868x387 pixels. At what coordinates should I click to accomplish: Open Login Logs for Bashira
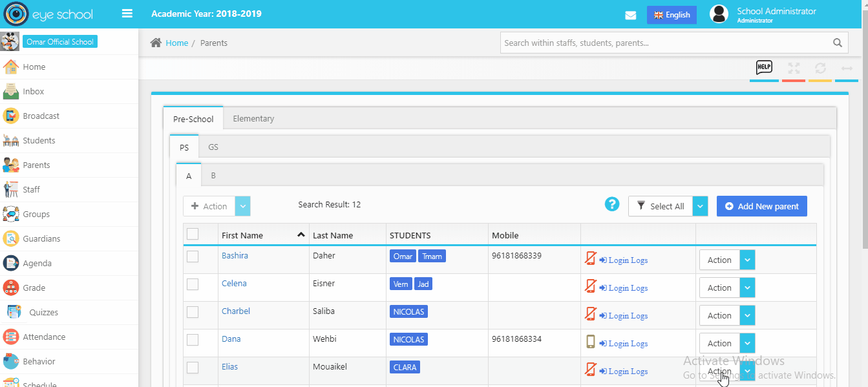[624, 260]
